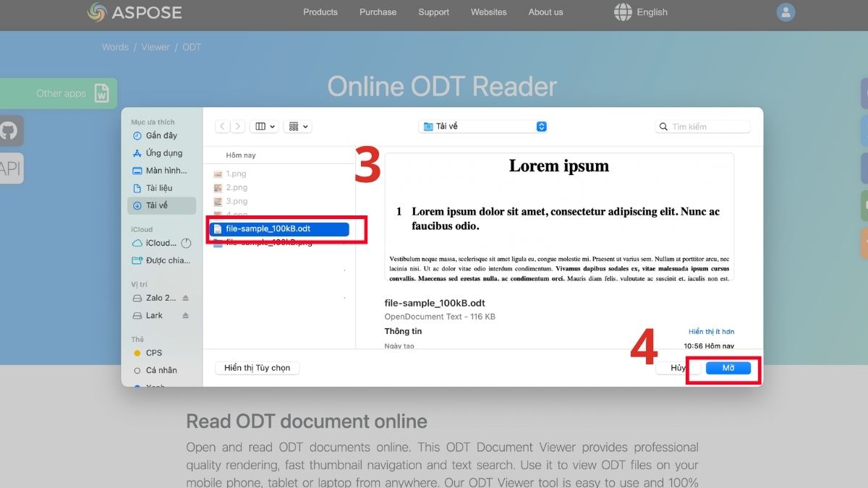868x488 pixels.
Task: Select the file 2.png
Action: tap(230, 187)
